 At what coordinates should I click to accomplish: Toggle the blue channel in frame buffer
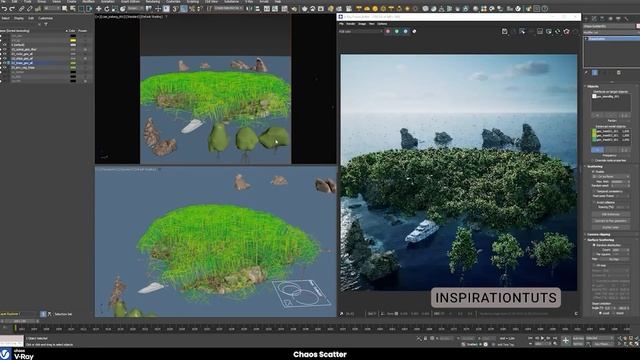(x=405, y=31)
